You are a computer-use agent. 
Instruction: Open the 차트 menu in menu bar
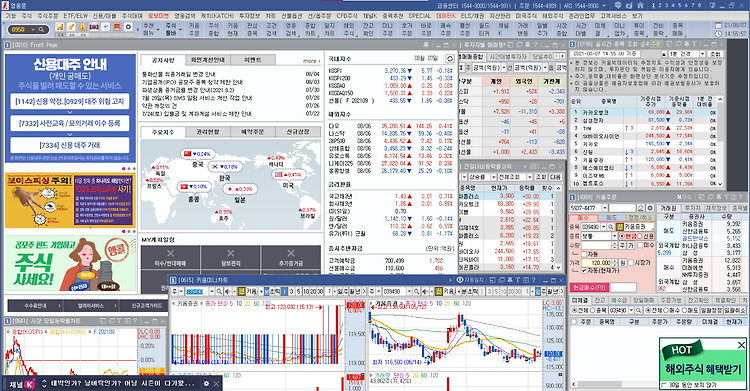(x=270, y=16)
